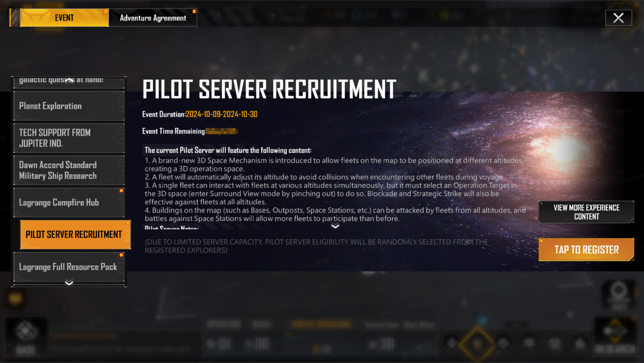Click VIEW MORE EXPERIENCE CONTENT button
The height and width of the screenshot is (363, 644).
[586, 212]
